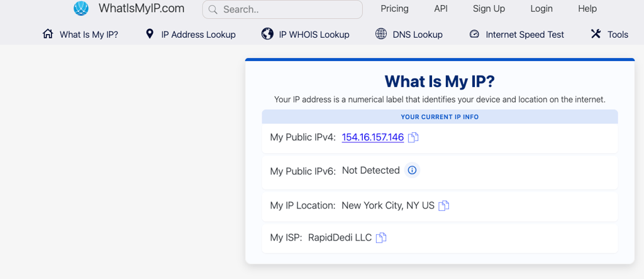Open IP Address Lookup

click(x=198, y=35)
